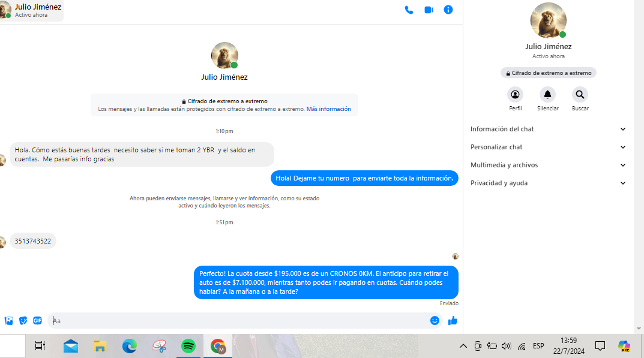Click Julio Jiménez's lion profile picture in chat
Image resolution: width=644 pixels, height=358 pixels.
pyautogui.click(x=224, y=56)
